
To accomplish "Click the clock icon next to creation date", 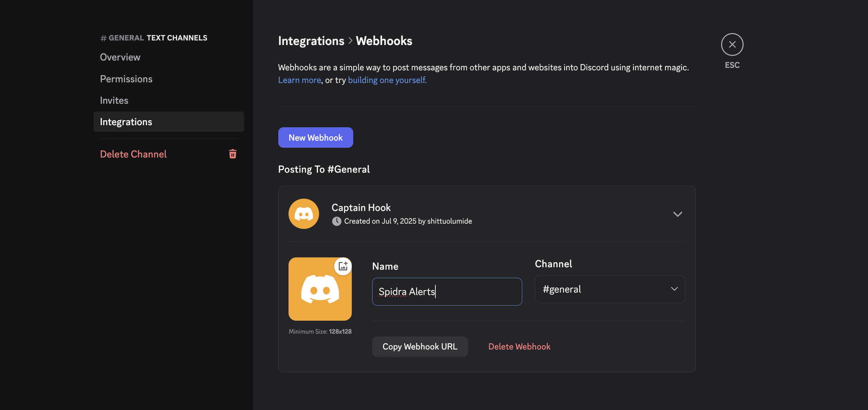I will pyautogui.click(x=337, y=221).
